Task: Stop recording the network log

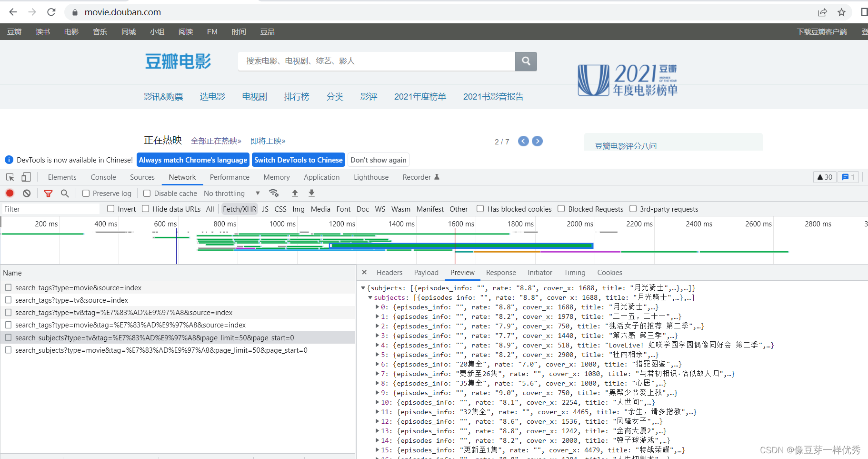Action: (x=10, y=193)
